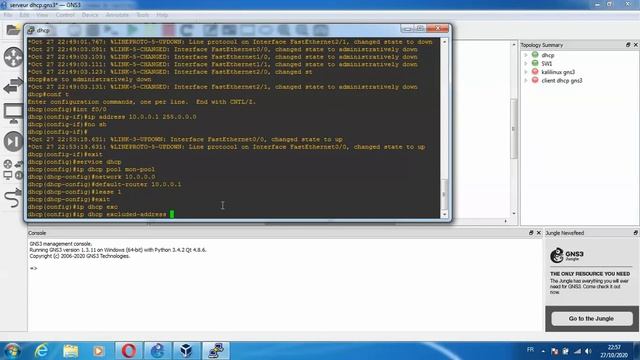Browse end devices monitor icon
This screenshot has width=640, height=360.
[x=13, y=113]
